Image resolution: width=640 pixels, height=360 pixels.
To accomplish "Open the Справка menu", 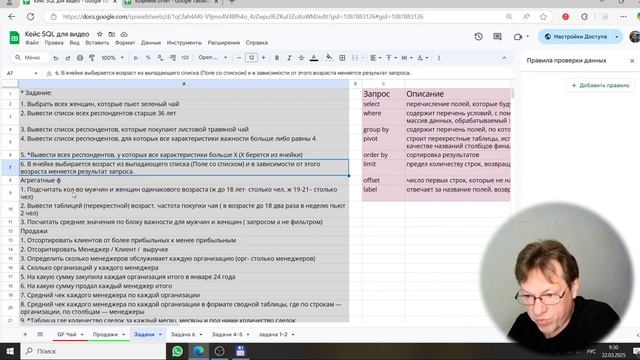I will [257, 43].
